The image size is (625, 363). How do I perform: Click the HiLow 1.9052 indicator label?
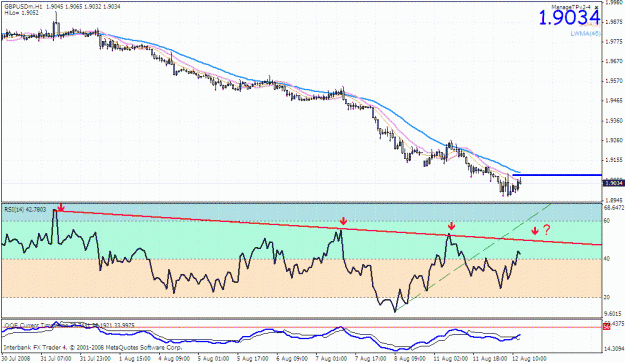(22, 13)
